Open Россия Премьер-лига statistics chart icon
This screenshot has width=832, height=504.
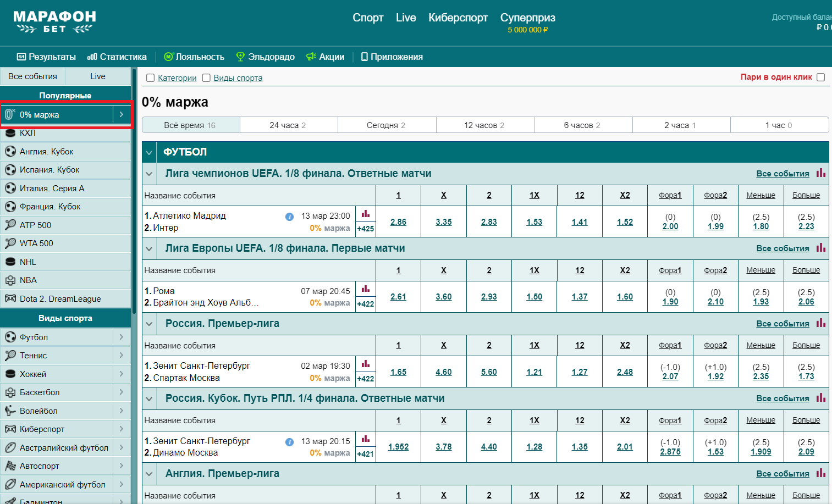(821, 323)
